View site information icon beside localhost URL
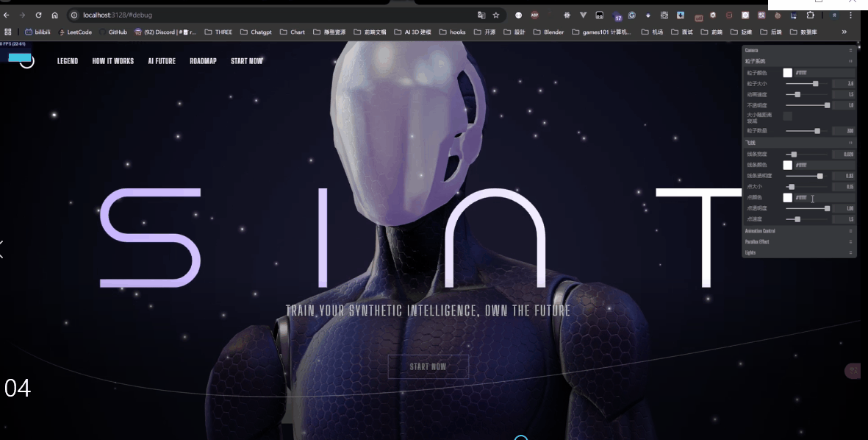This screenshot has height=440, width=868. click(74, 15)
